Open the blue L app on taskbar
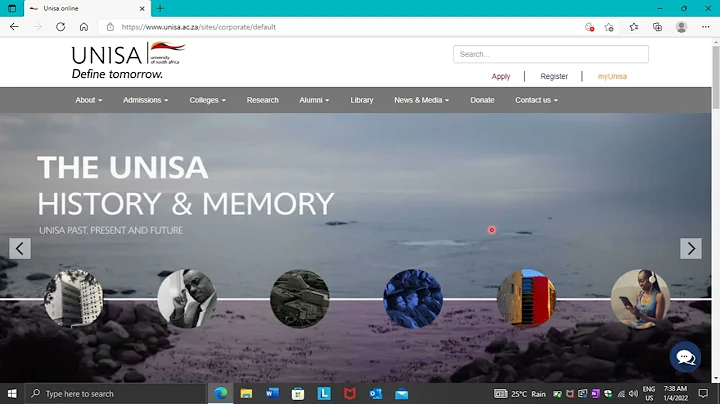This screenshot has width=720, height=404. pos(324,393)
